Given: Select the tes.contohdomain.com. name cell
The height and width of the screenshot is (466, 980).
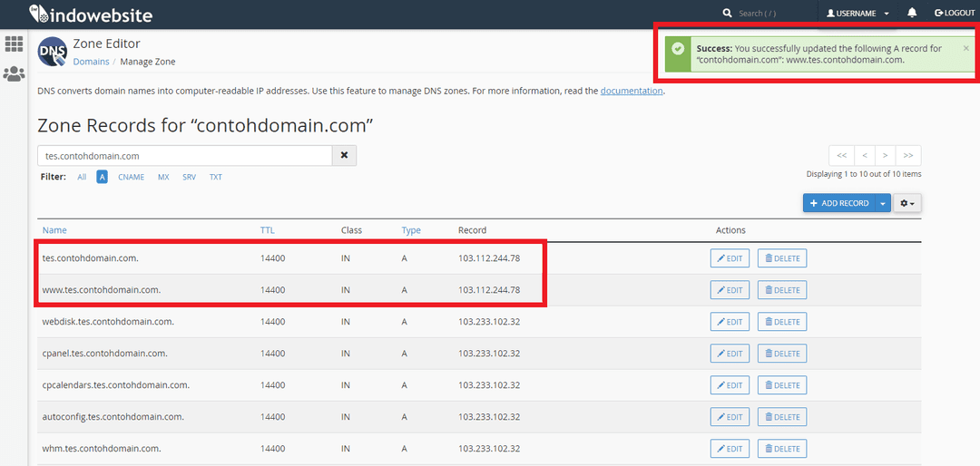Looking at the screenshot, I should click(90, 257).
